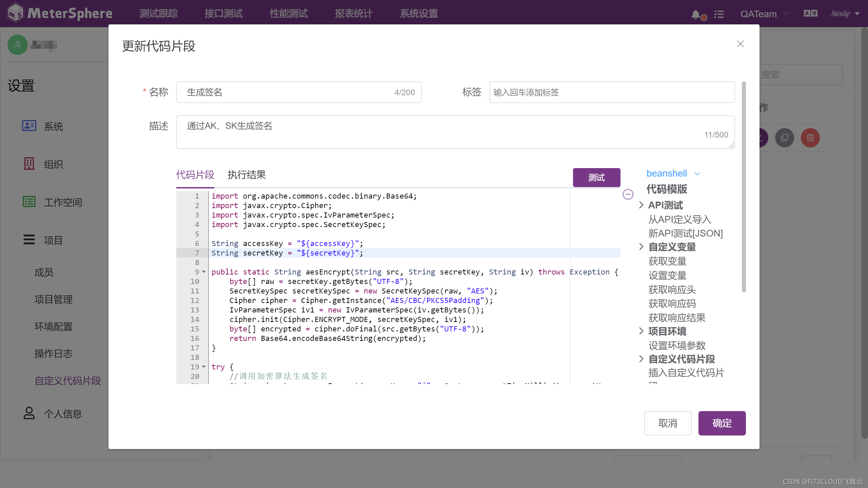Switch to the 执行结果 tab
Viewport: 868px width, 488px height.
point(246,175)
